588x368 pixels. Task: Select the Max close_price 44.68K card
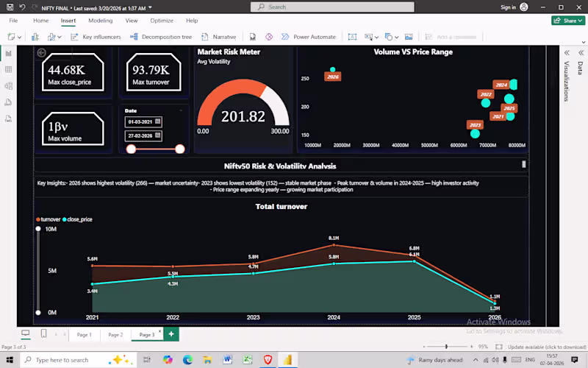click(x=73, y=72)
